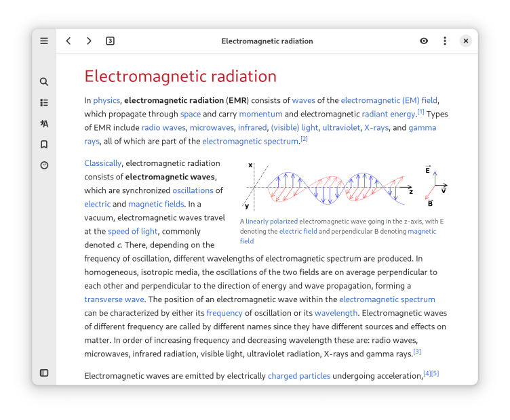
Task: Click the 'electromagnetic spectrum' link in first paragraph
Action: 250,141
